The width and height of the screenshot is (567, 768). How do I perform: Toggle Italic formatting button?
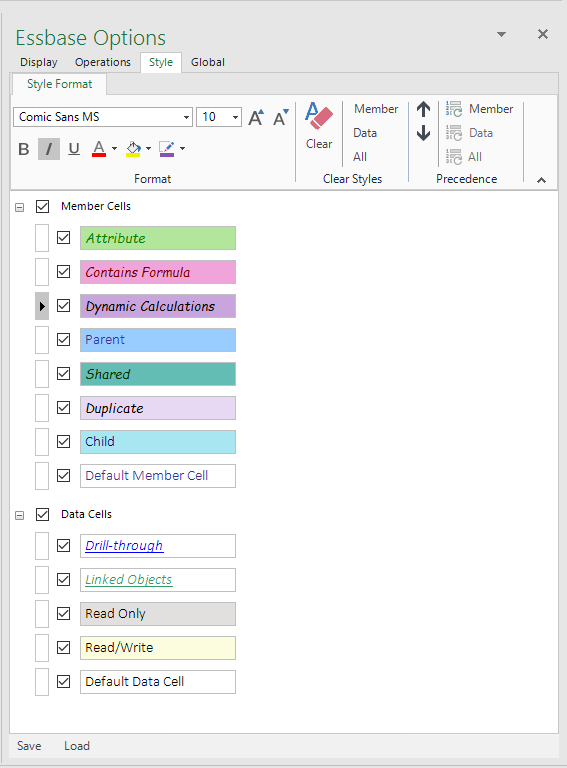(x=49, y=149)
